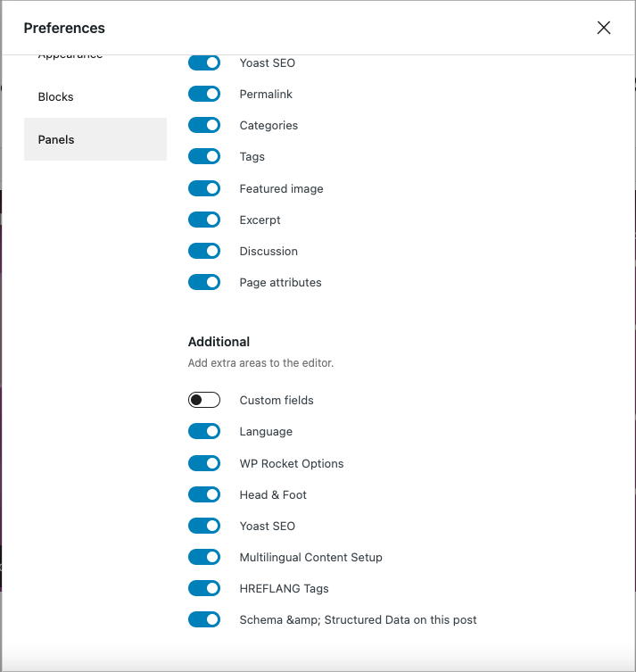Disable Yoast SEO under Additional section

pos(204,526)
